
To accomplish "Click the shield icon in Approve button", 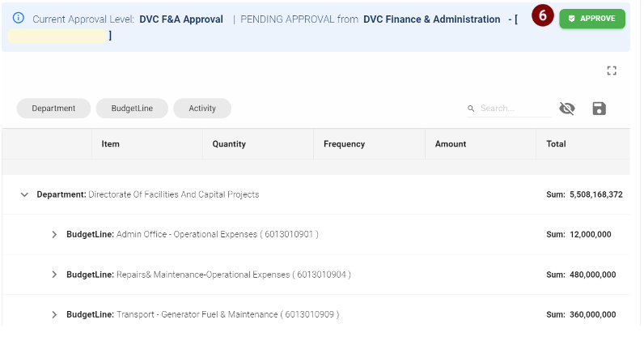I will click(x=571, y=19).
